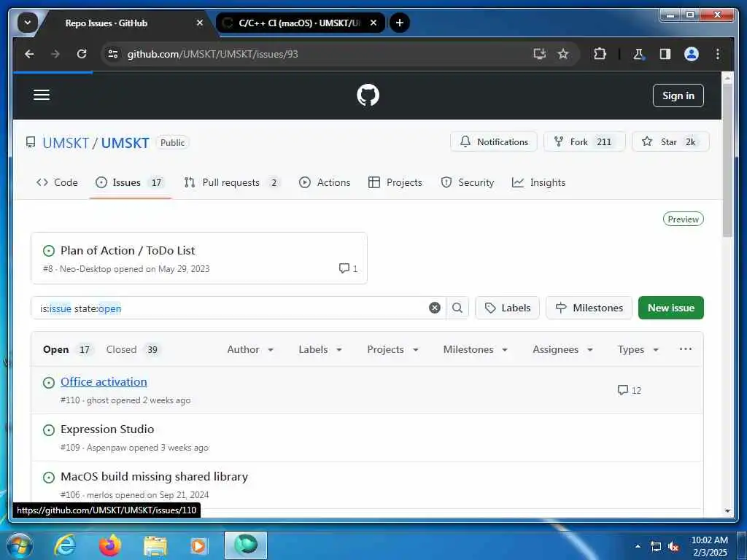Screen dimensions: 747x560
Task: Open the media player taskbar icon
Action: (x=198, y=545)
